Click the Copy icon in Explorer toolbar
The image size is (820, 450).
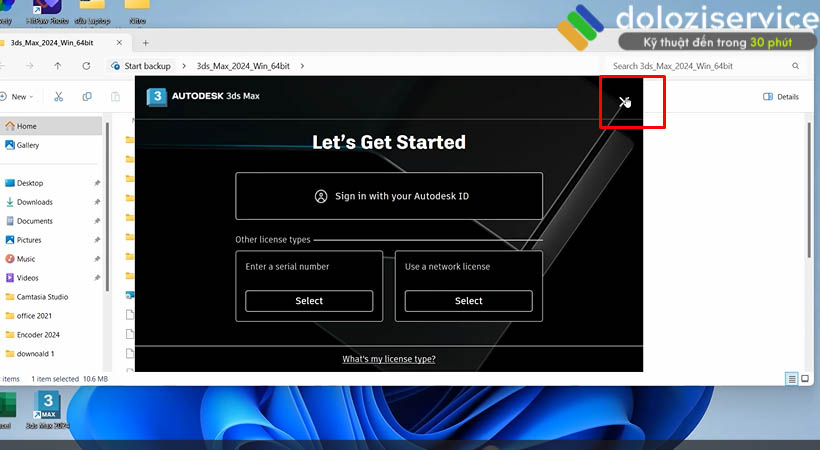click(87, 97)
